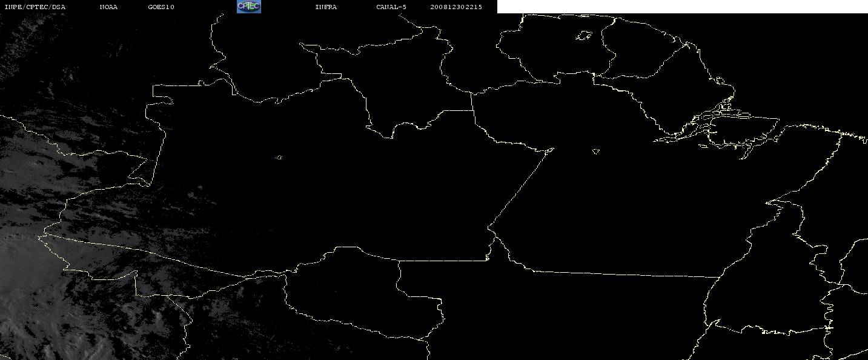Click the CPTEC logo in the header

click(x=248, y=6)
